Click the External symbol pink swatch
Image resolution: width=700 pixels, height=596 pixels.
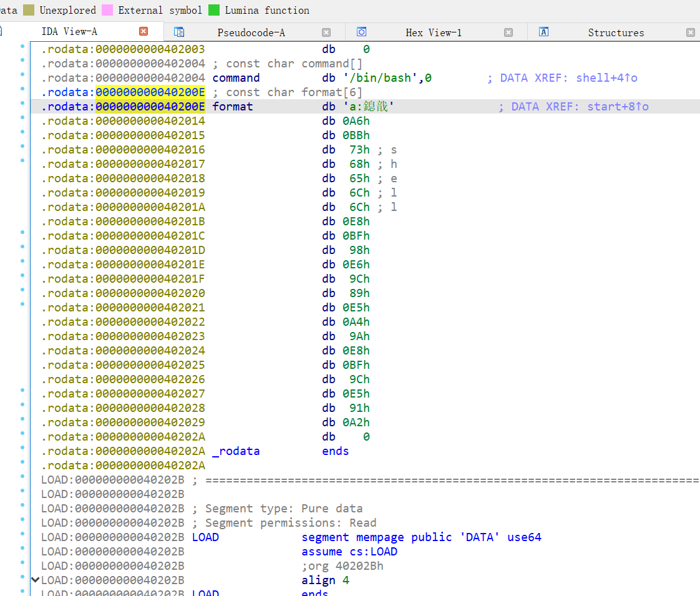(107, 10)
